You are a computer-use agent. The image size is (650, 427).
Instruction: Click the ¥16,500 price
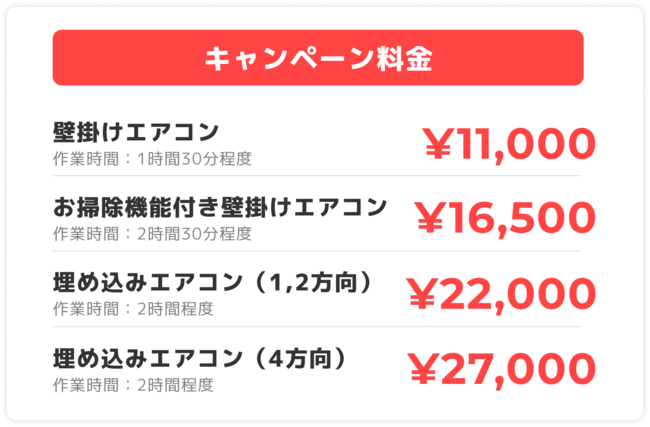point(505,219)
